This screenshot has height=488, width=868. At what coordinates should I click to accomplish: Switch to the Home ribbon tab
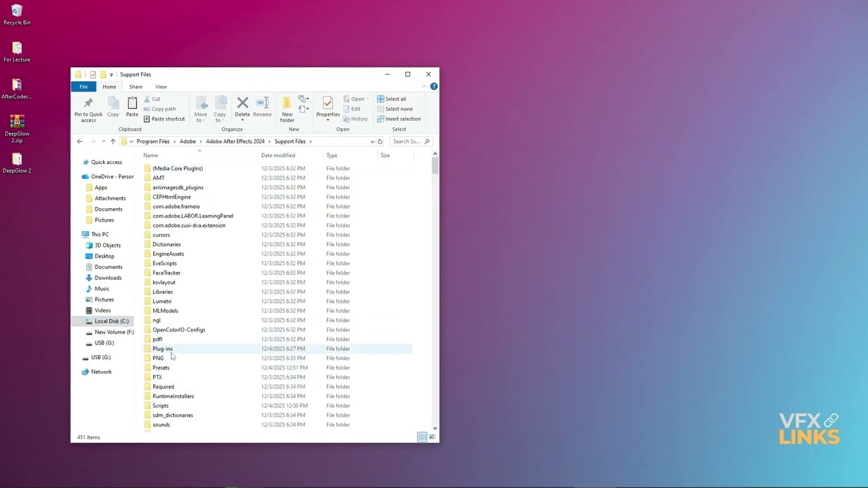pos(109,87)
